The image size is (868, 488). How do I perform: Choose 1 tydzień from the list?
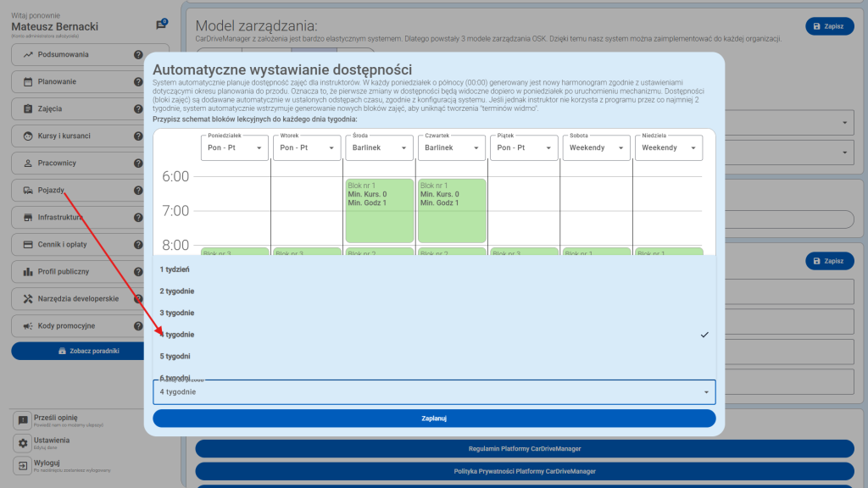pos(175,269)
